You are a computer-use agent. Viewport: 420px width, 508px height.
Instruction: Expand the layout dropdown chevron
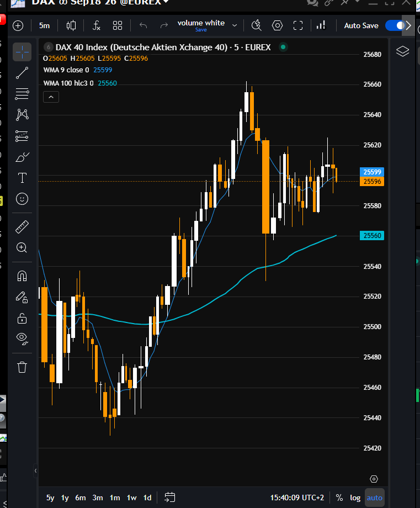tap(235, 25)
